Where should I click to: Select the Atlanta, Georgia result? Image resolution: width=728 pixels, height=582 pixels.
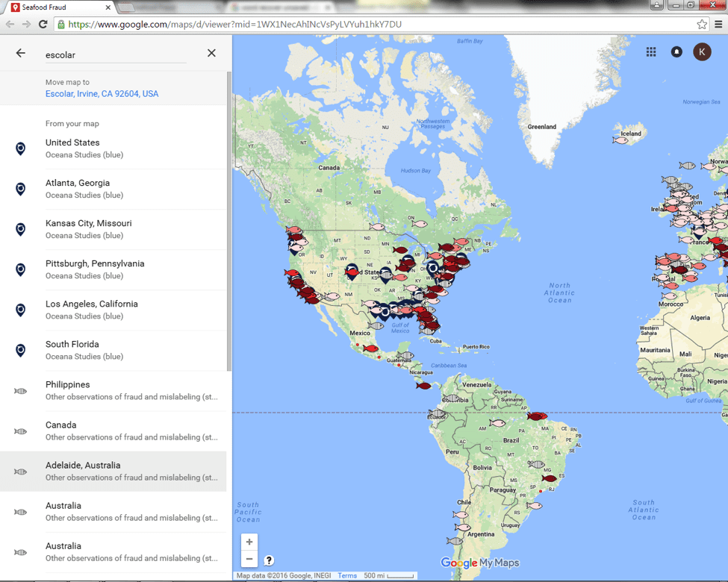113,189
